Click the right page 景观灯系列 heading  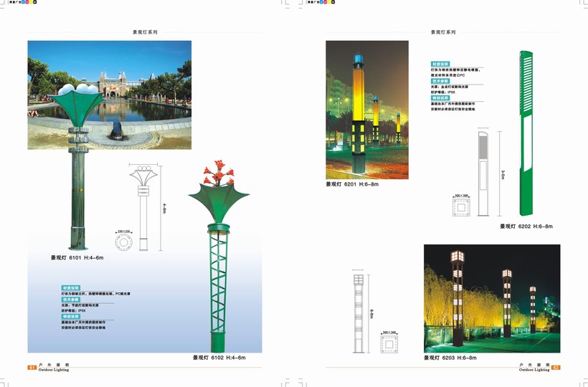[x=443, y=32]
